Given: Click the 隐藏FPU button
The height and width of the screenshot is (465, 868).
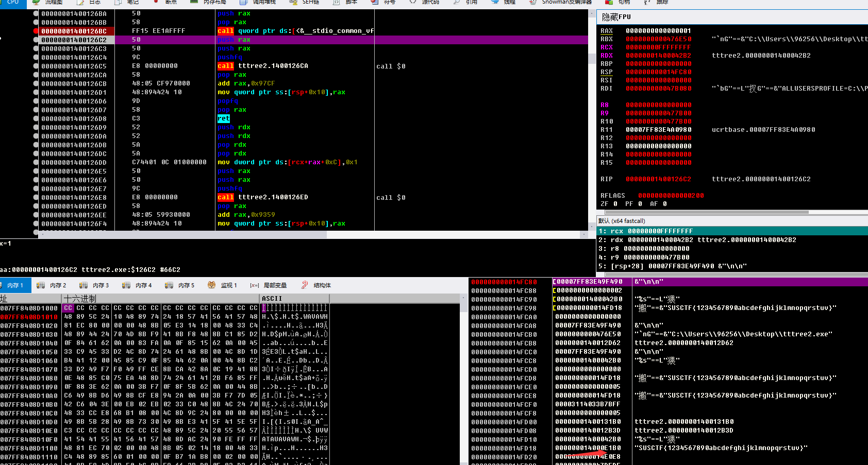Looking at the screenshot, I should point(616,17).
